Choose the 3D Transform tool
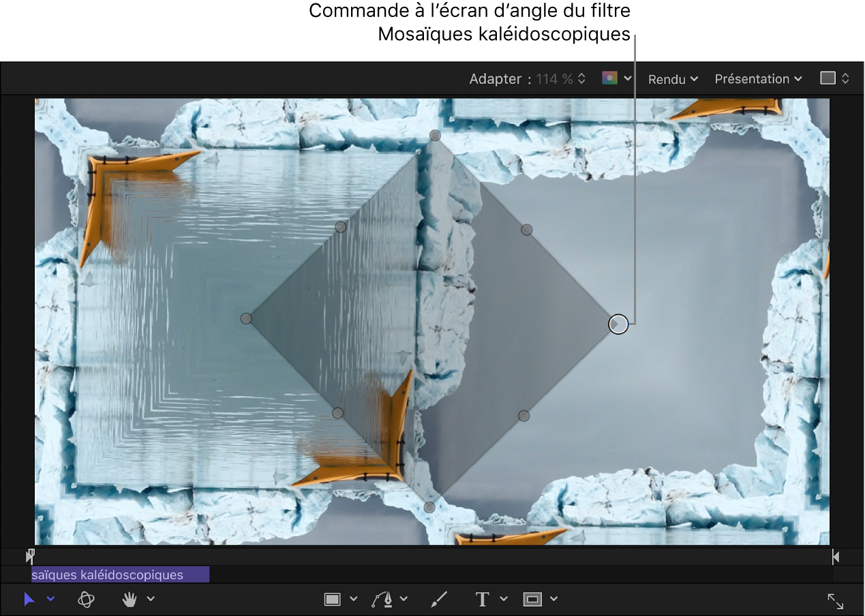Image resolution: width=865 pixels, height=616 pixels. pos(86,600)
